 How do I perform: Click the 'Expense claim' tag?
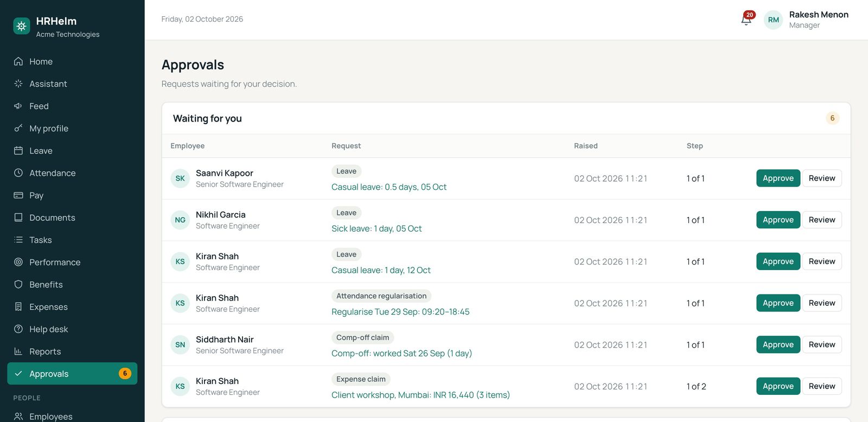coord(361,379)
